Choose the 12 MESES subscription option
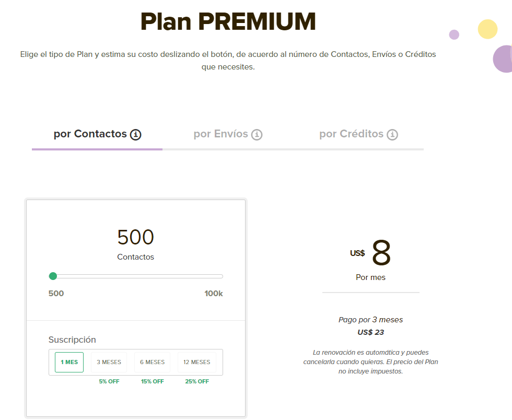The image size is (512, 420). pos(196,362)
